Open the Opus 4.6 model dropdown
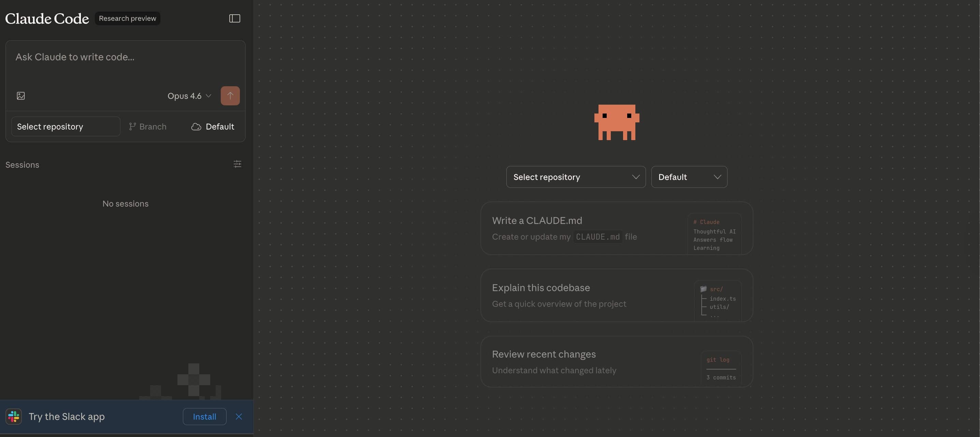This screenshot has width=980, height=437. click(189, 96)
